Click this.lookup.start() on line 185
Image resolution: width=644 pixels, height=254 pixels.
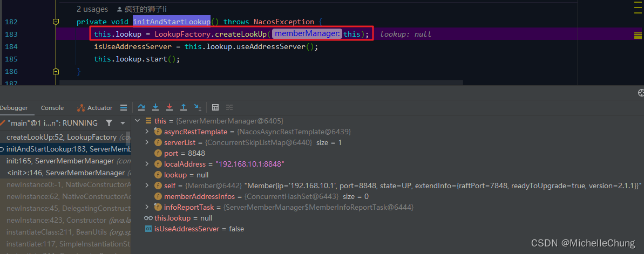coord(137,59)
